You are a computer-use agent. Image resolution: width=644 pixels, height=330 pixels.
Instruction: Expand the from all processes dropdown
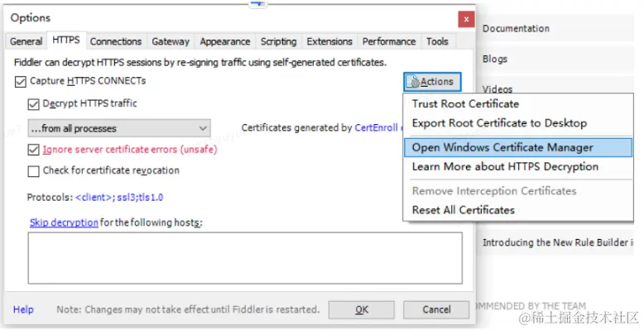(x=119, y=128)
